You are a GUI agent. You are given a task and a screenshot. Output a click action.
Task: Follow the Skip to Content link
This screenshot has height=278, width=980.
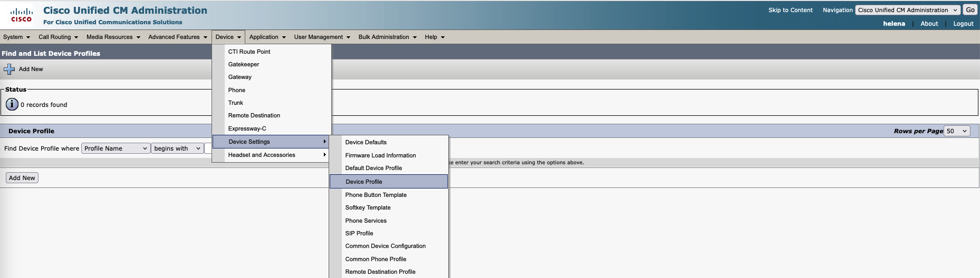click(x=790, y=10)
